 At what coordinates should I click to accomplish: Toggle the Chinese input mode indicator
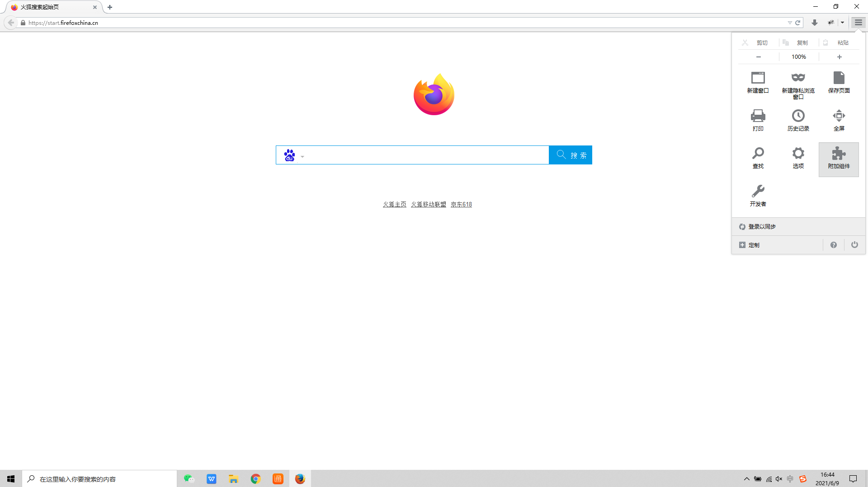(790, 479)
